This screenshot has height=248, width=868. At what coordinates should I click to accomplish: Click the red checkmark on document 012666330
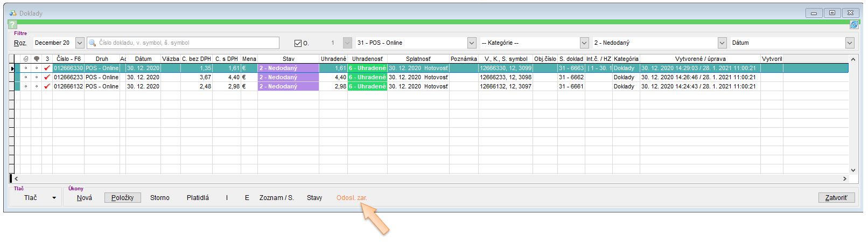point(47,68)
